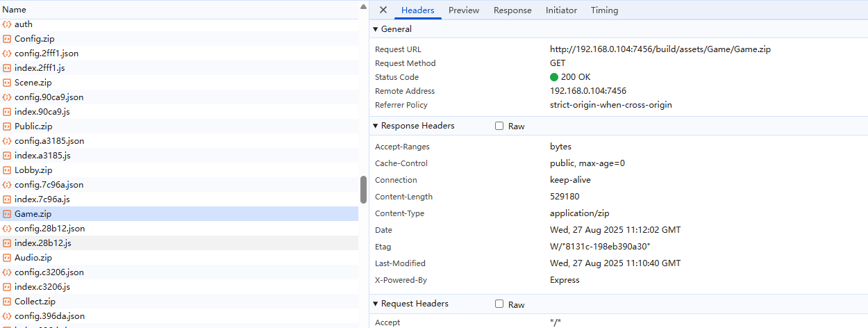Close the request details panel

383,10
